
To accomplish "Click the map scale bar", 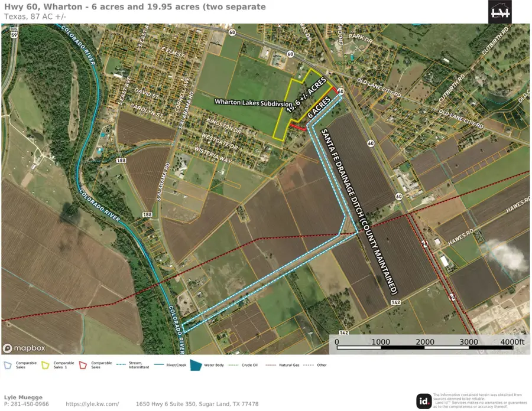I will tap(426, 342).
